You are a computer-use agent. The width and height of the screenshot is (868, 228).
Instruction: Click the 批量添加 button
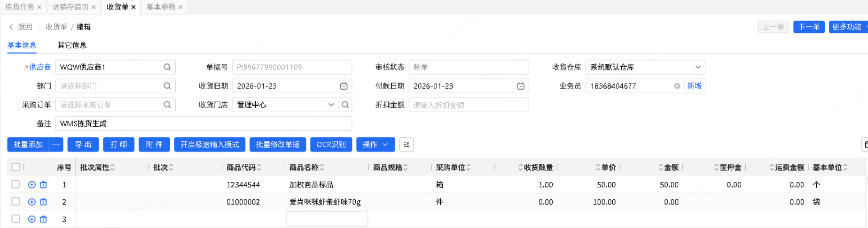[x=28, y=144]
